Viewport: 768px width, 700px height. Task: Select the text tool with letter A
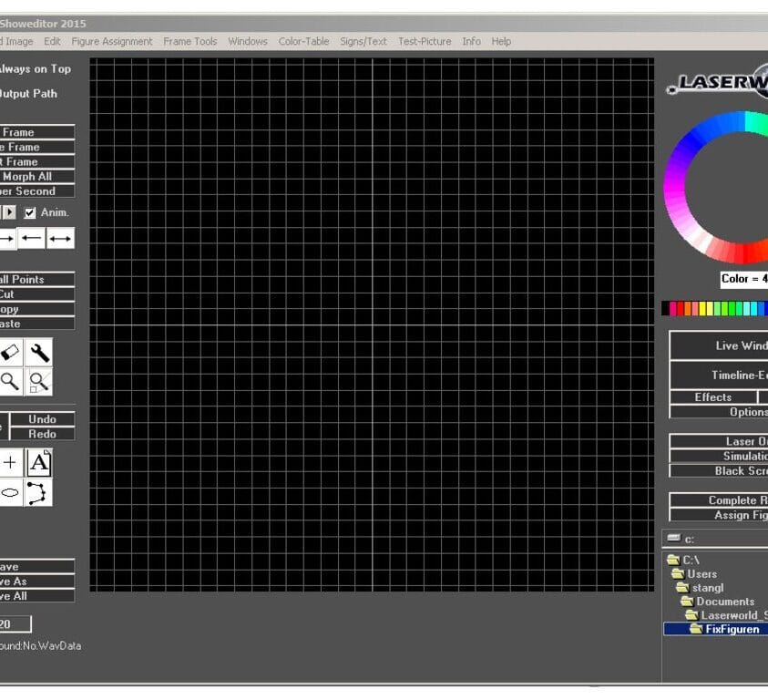[39, 463]
